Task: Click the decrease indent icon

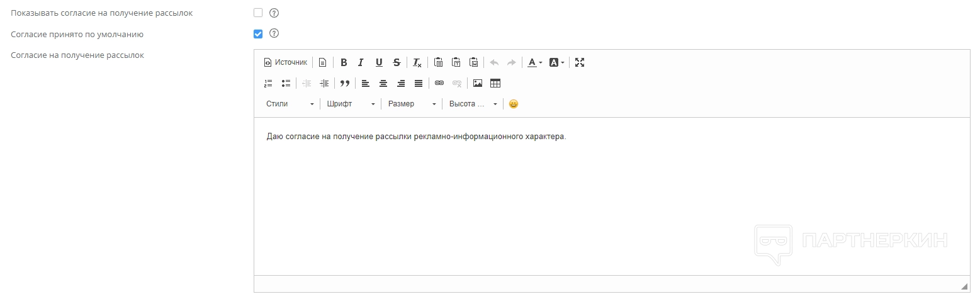Action: (307, 83)
